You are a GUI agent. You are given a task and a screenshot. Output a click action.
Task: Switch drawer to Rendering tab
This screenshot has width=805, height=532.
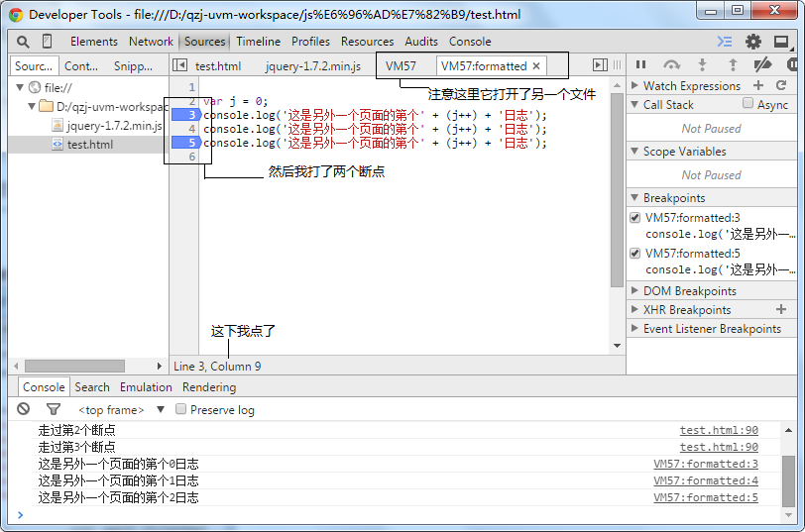209,387
